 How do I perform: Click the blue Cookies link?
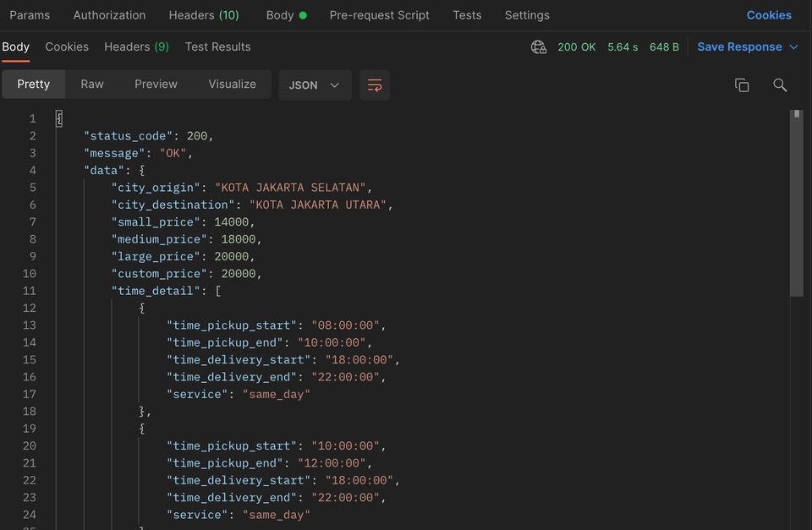(x=769, y=15)
